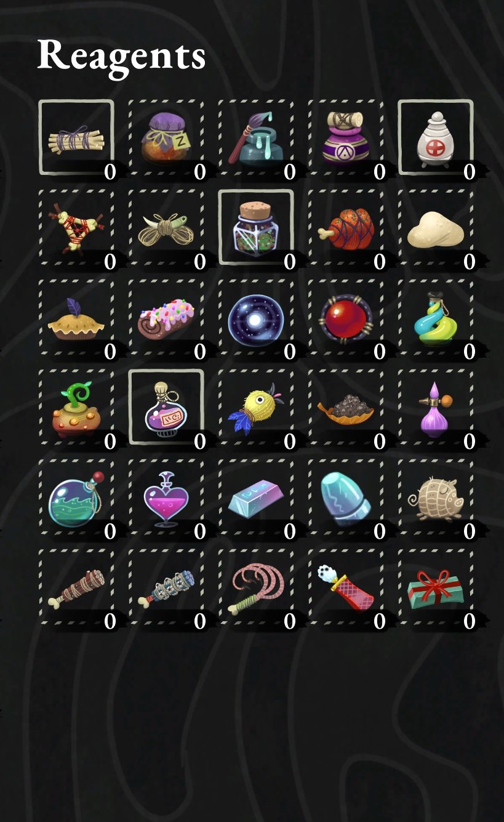
Task: Pick the red-stringed voodoo bones reagent
Action: click(x=76, y=228)
